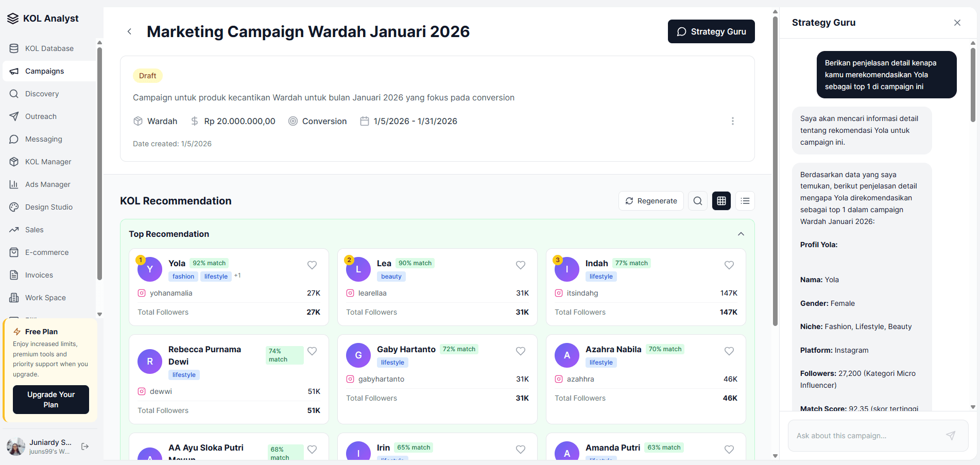Click the back arrow beside campaign title
Screen dimensions: 980x465
click(x=129, y=31)
